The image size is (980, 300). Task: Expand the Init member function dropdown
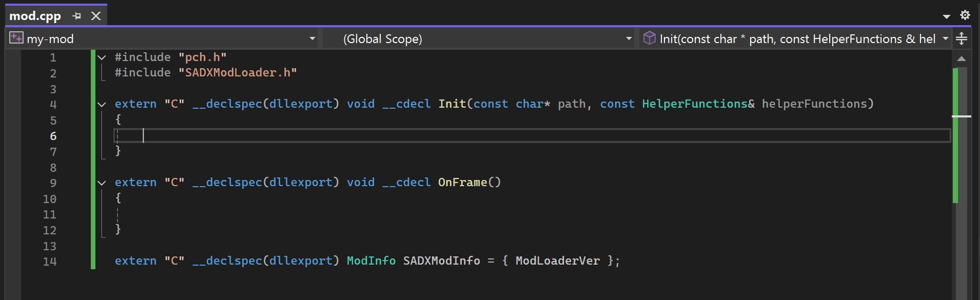pyautogui.click(x=945, y=39)
